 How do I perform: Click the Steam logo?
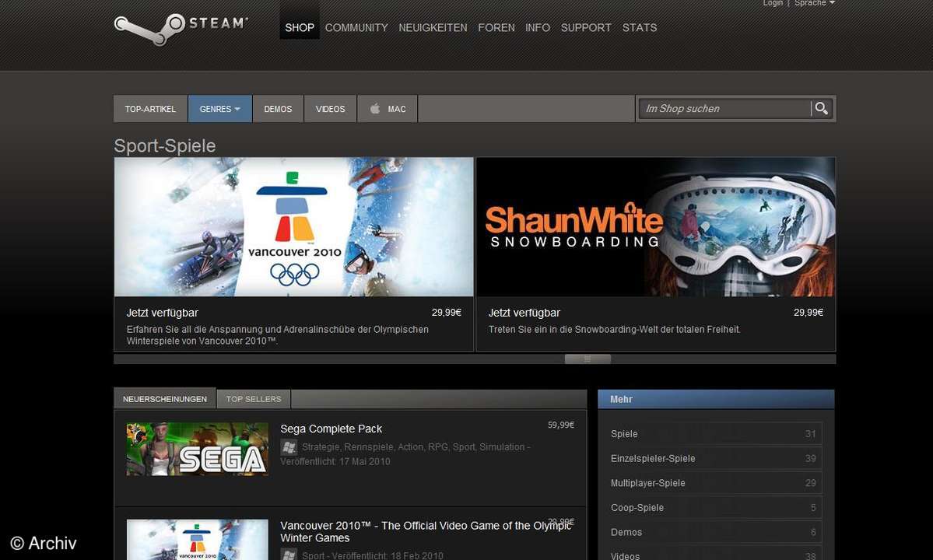click(181, 29)
